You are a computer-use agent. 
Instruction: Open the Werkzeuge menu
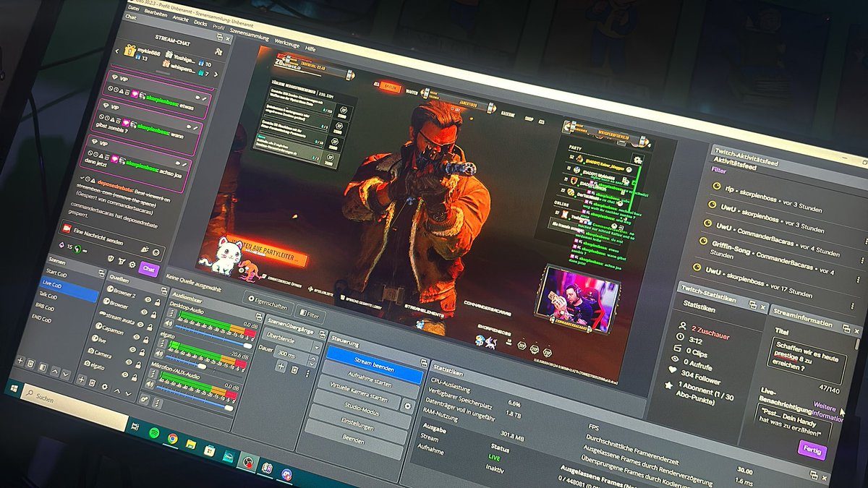(x=287, y=43)
